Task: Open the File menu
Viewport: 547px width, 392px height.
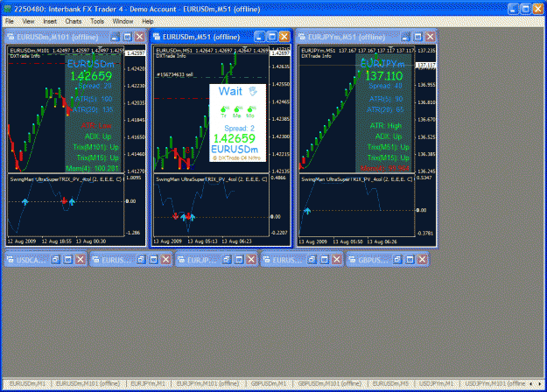Action: click(x=10, y=21)
